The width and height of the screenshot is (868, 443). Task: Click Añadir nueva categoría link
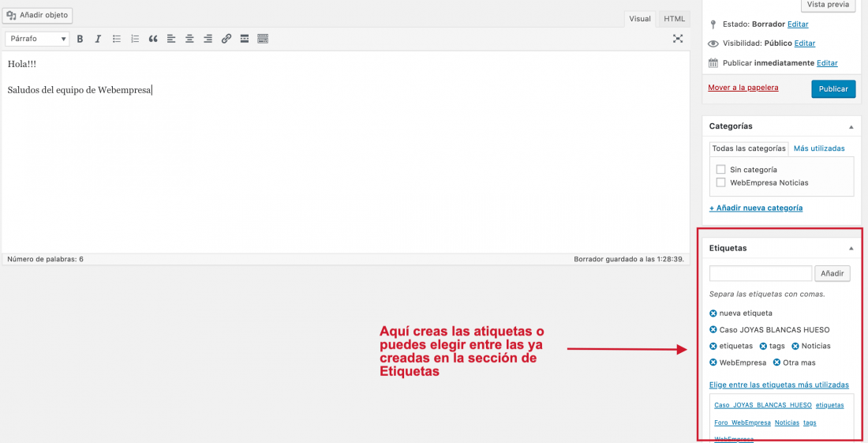[x=756, y=208]
